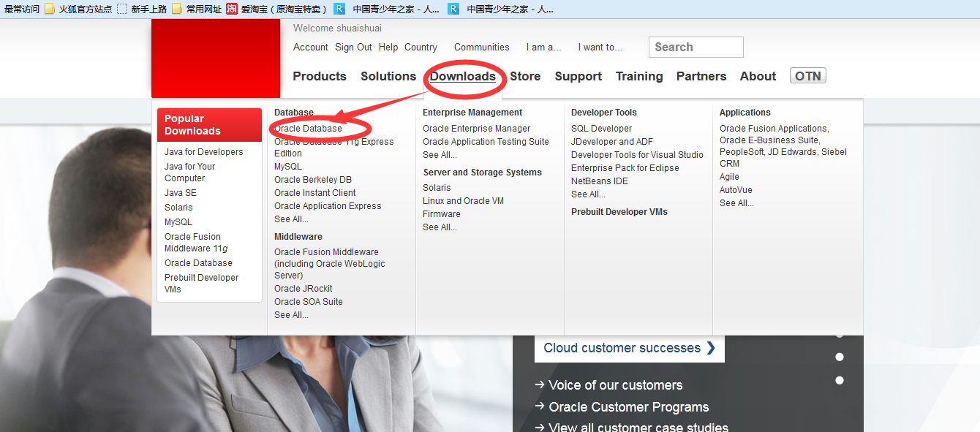
Task: Open the About menu
Action: click(x=758, y=76)
